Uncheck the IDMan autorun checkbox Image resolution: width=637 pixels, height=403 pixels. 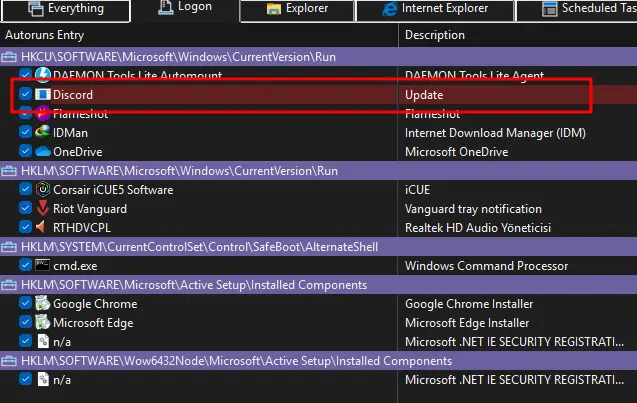tap(25, 132)
